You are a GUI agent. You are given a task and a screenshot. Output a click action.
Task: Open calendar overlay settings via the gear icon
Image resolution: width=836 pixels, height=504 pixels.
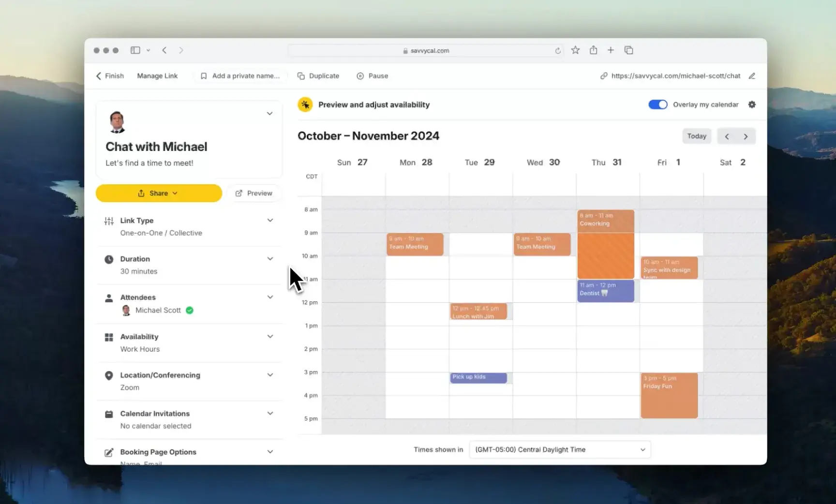[x=752, y=104]
